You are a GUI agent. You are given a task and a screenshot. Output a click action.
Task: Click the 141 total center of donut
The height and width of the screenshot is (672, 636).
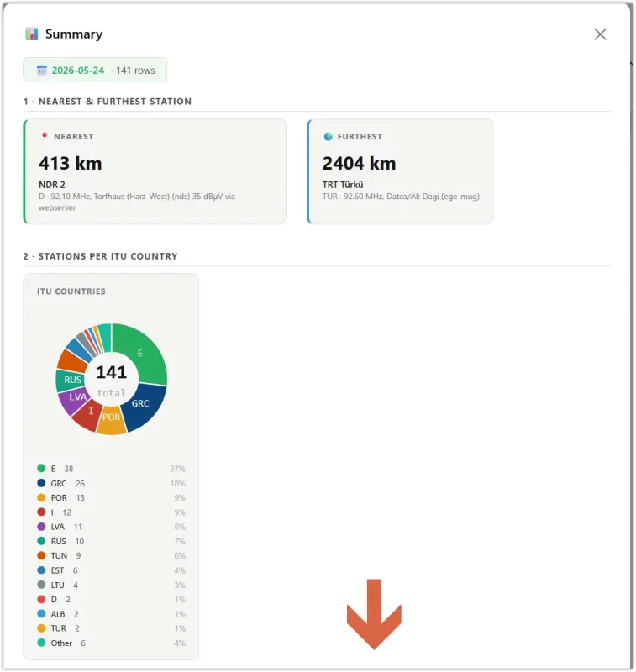click(x=112, y=380)
